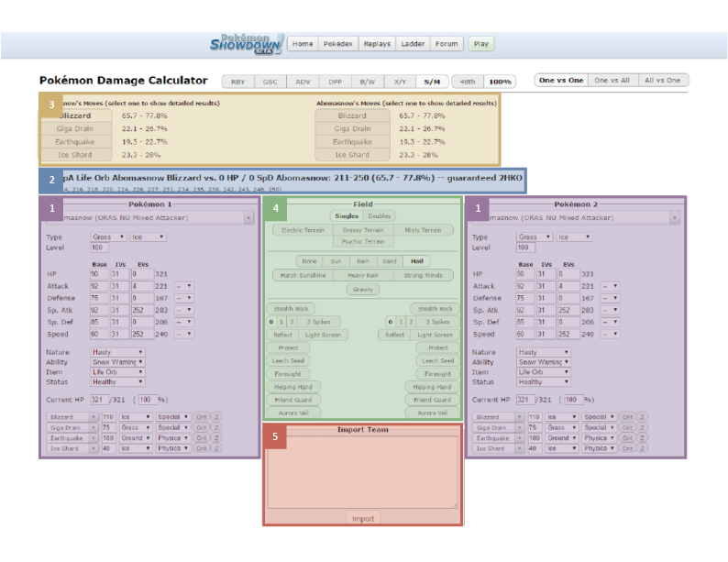Image resolution: width=728 pixels, height=562 pixels.
Task: Open Pokémon 1 Ability dropdown
Action: pyautogui.click(x=118, y=362)
